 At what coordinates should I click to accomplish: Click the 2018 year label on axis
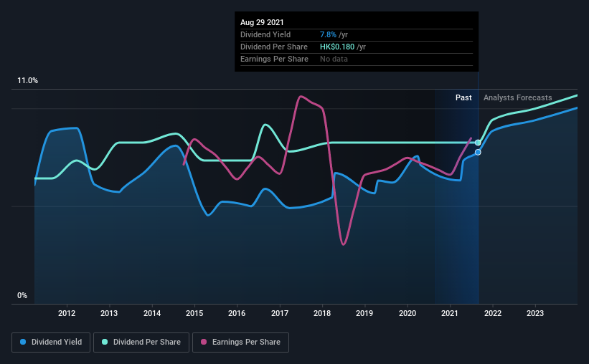[322, 313]
